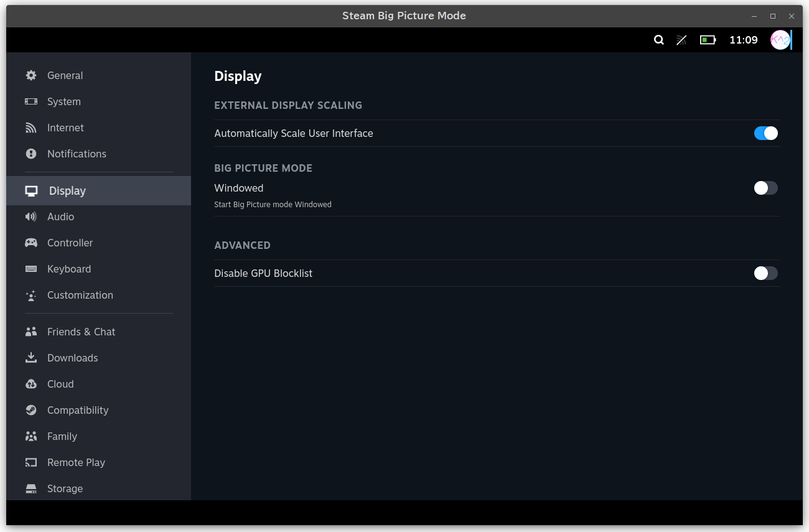
Task: Click the Cloud settings icon
Action: 30,384
